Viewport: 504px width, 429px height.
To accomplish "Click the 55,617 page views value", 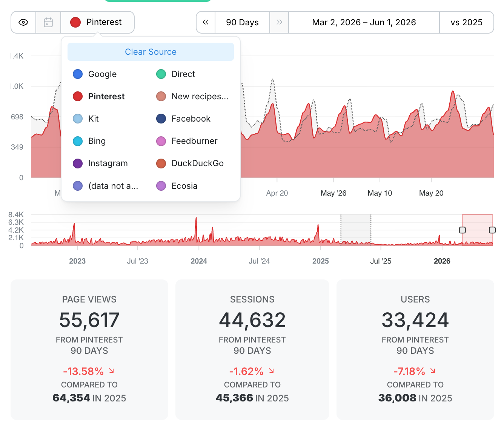I will click(x=89, y=320).
